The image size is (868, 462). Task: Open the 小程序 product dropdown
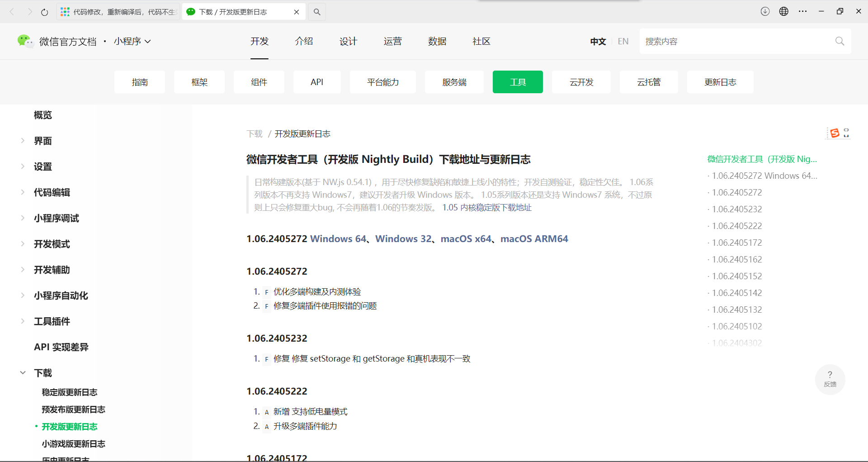132,41
